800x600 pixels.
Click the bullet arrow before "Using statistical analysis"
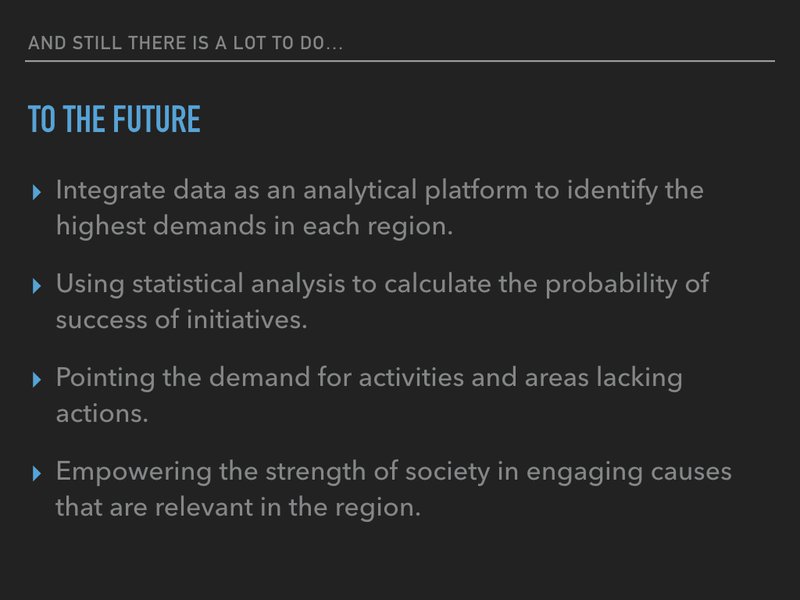tap(38, 285)
